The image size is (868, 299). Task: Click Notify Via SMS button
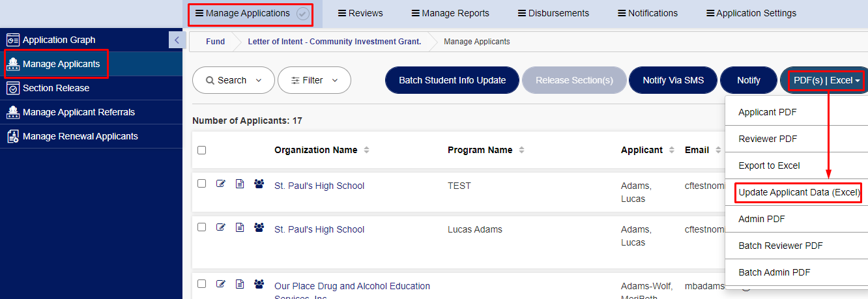(x=673, y=80)
